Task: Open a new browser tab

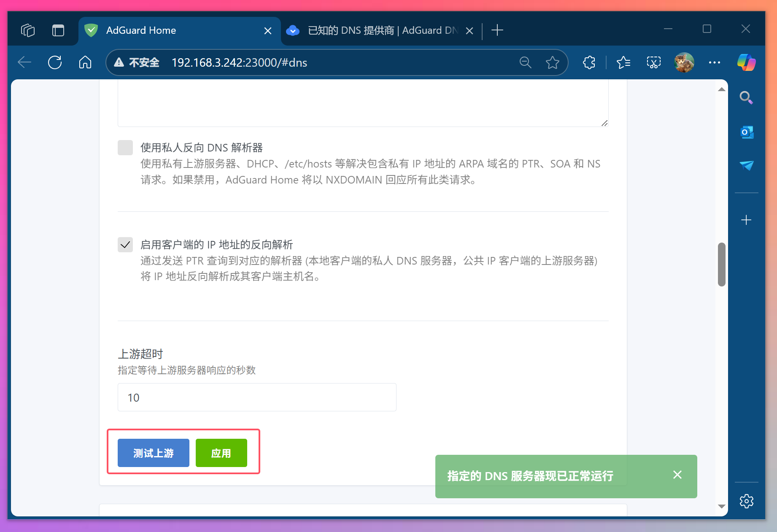Action: [x=497, y=30]
